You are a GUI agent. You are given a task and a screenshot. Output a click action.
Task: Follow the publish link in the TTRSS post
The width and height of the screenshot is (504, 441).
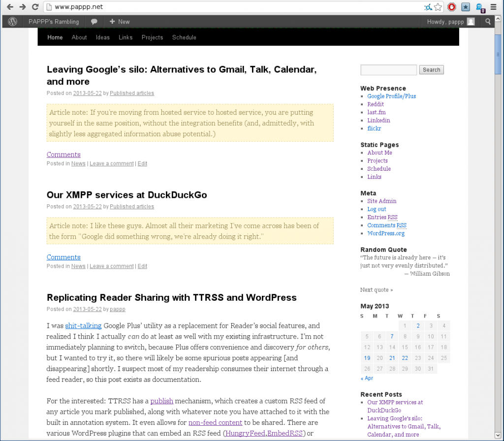click(161, 401)
